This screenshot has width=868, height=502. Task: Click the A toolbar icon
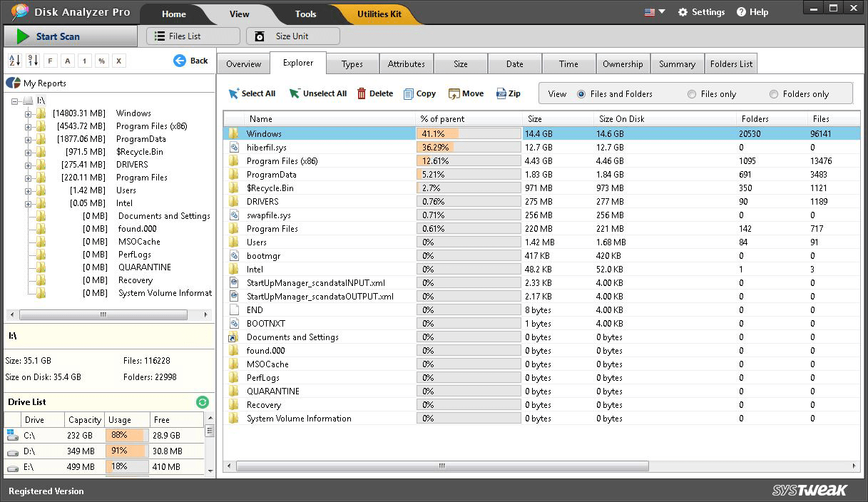click(x=67, y=61)
